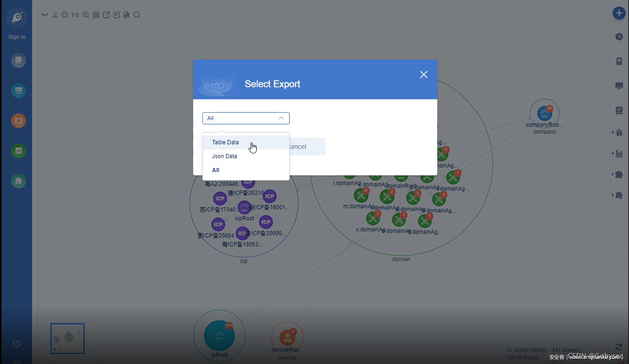Close the Select Export dialog
629x364 pixels.
pos(424,75)
